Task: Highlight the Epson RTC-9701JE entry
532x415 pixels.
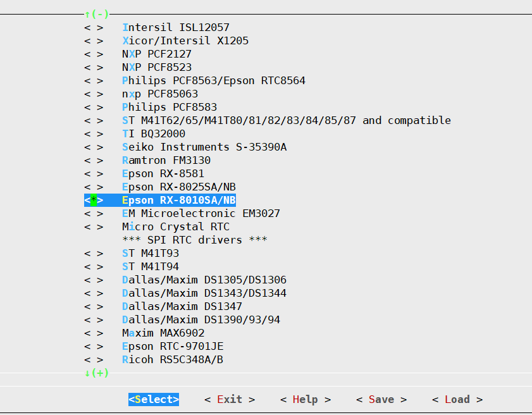Action: point(173,347)
